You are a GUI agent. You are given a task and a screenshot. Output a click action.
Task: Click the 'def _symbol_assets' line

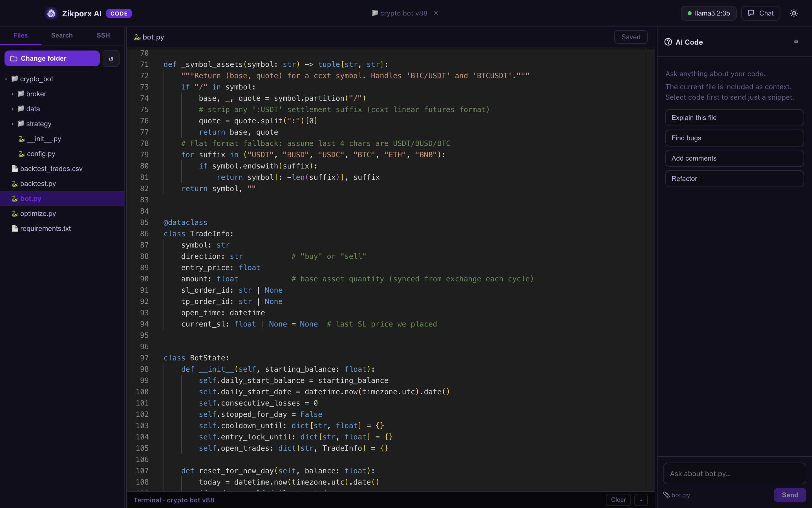coord(276,64)
